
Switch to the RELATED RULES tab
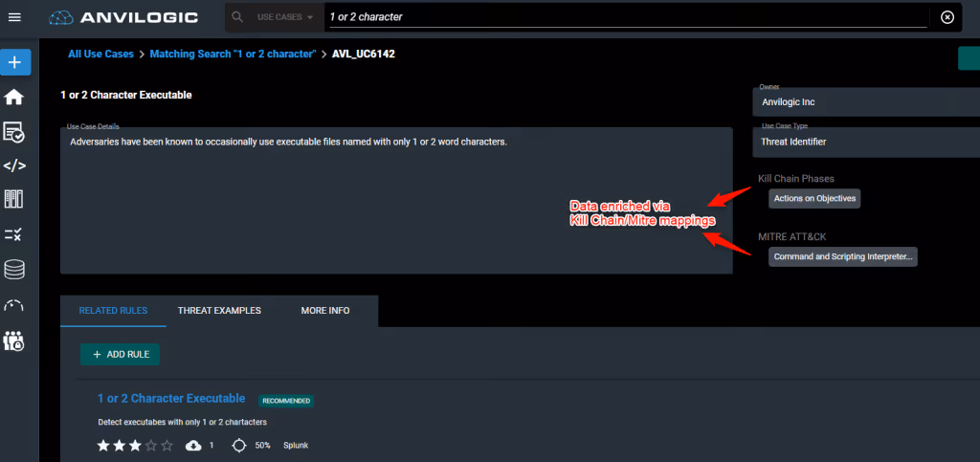pyautogui.click(x=113, y=310)
